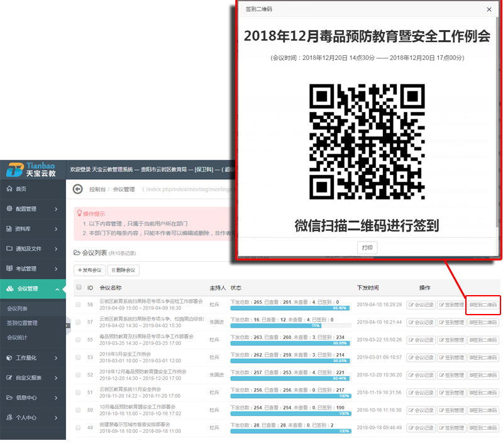Screen dimensions: 503x448
Task: Open 签到二维码 for meeting 50
Action: point(483,410)
